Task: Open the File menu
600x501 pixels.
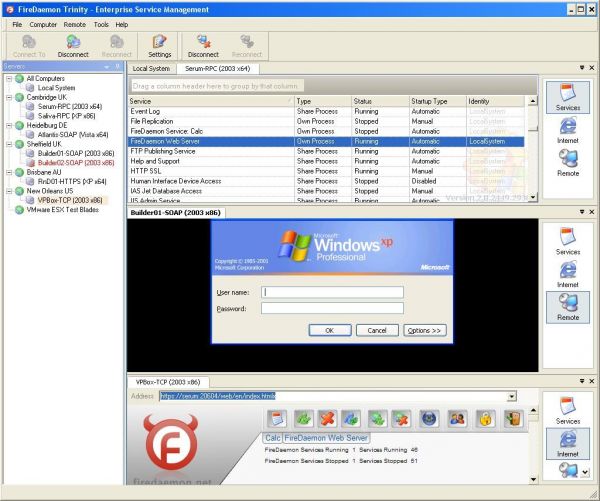Action: click(x=17, y=24)
